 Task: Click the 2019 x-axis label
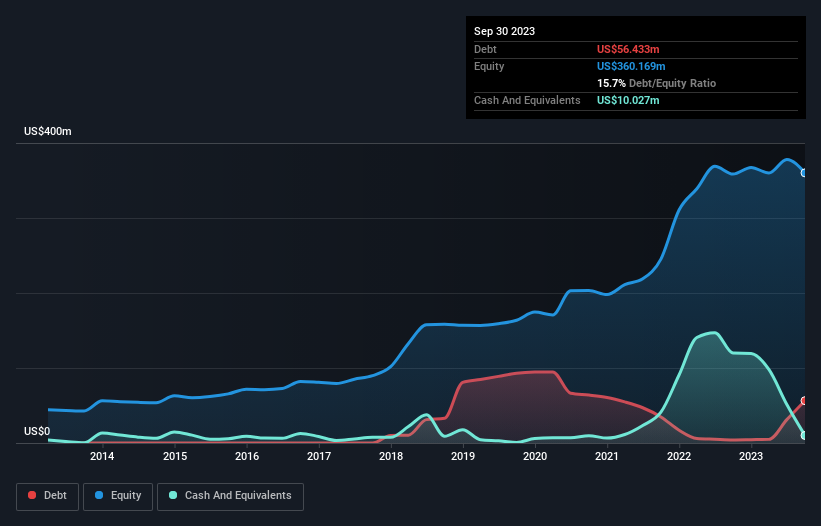tap(463, 456)
